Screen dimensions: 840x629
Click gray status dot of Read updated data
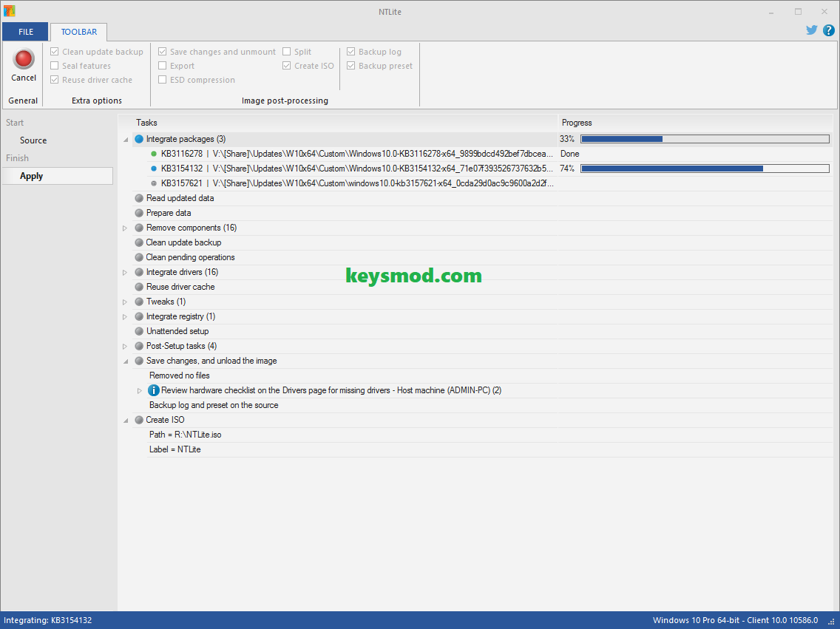tap(139, 198)
